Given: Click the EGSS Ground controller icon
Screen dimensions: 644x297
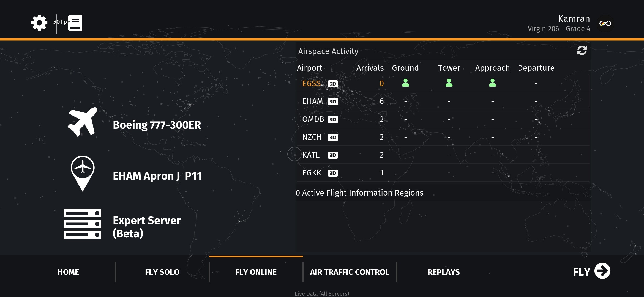Looking at the screenshot, I should coord(405,83).
